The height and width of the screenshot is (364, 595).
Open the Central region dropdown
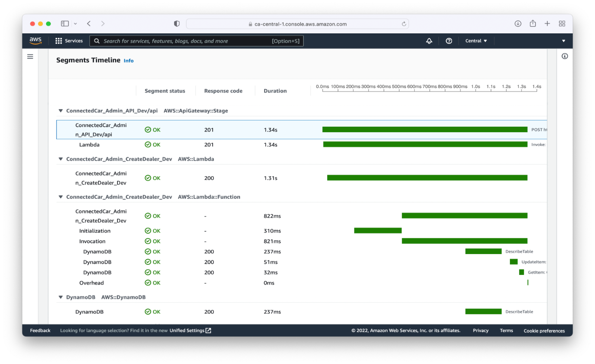click(476, 41)
